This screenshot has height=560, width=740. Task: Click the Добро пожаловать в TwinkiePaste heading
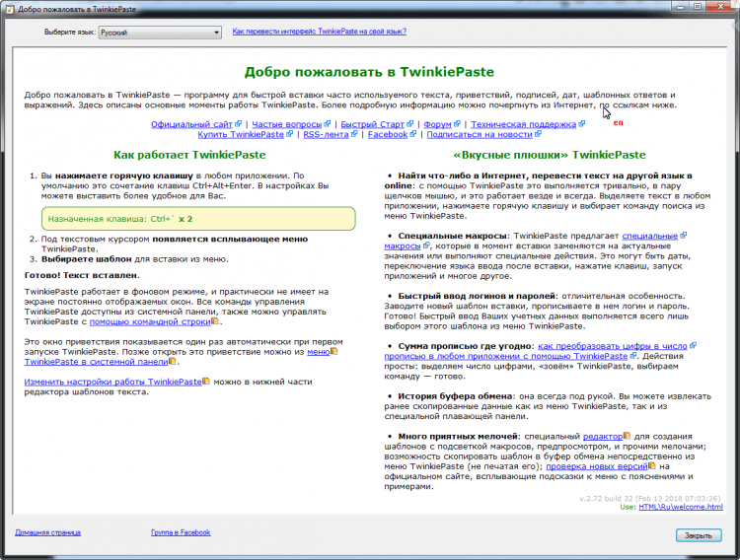369,72
